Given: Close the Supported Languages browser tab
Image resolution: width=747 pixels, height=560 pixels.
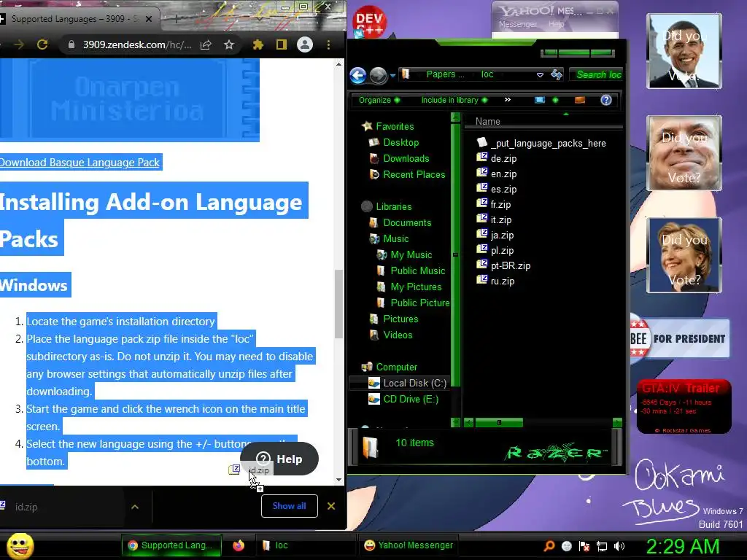Looking at the screenshot, I should click(x=149, y=19).
